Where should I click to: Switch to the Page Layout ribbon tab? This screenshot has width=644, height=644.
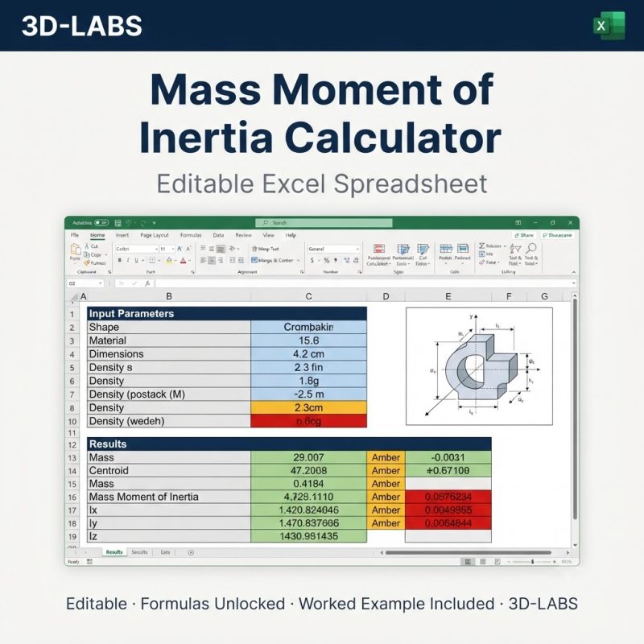(155, 235)
